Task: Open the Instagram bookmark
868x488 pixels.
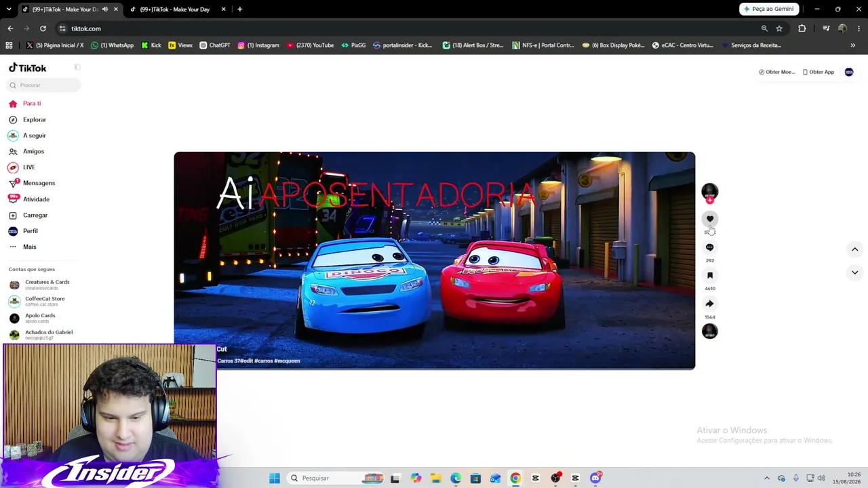Action: pyautogui.click(x=258, y=45)
